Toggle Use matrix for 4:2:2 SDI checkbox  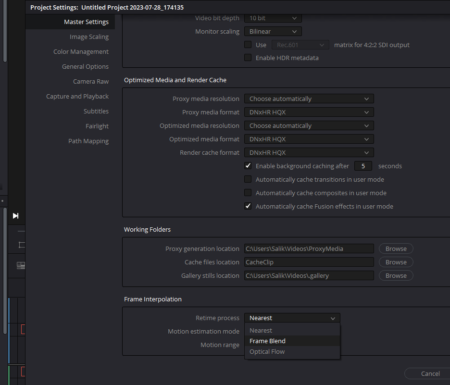pos(248,45)
